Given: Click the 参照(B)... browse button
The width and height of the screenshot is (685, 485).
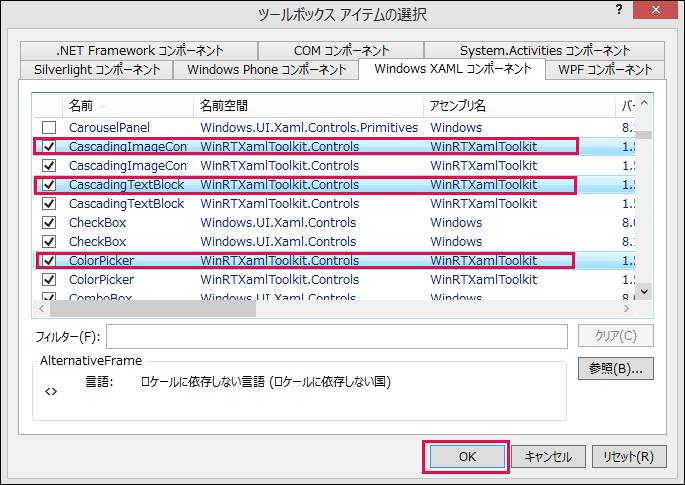Looking at the screenshot, I should [x=616, y=369].
